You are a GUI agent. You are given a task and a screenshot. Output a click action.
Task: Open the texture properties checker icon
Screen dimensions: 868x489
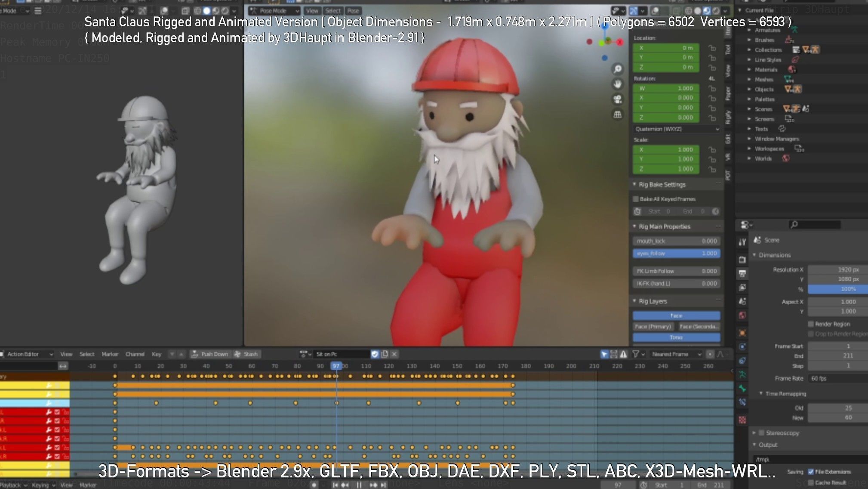(742, 420)
